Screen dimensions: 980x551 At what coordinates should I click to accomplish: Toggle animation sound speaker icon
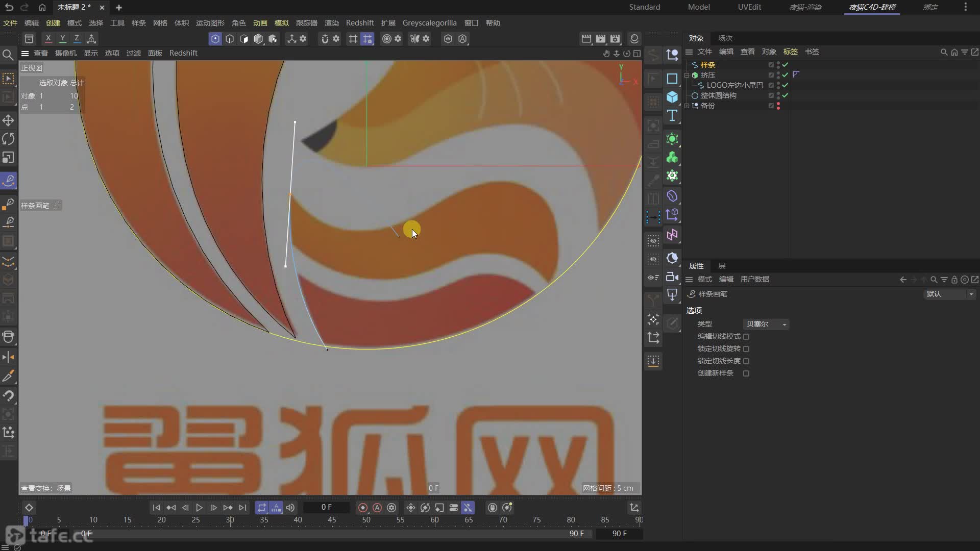pos(290,508)
